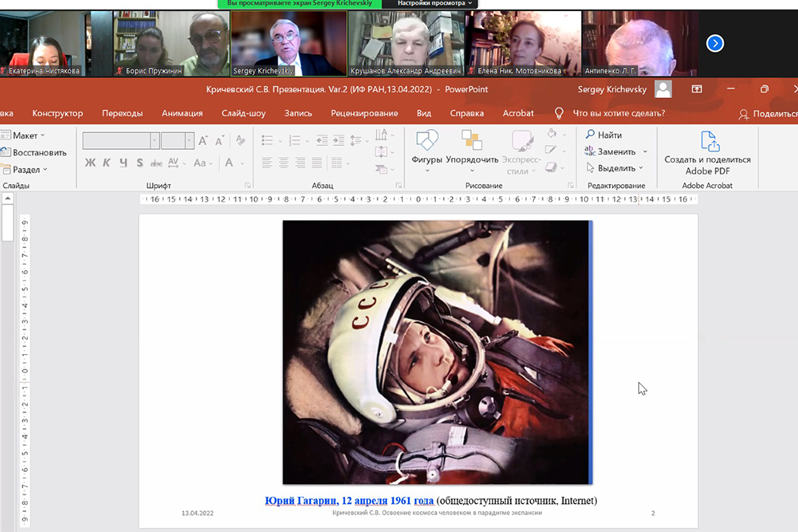
Task: Toggle italic (К) formatting
Action: [x=107, y=163]
